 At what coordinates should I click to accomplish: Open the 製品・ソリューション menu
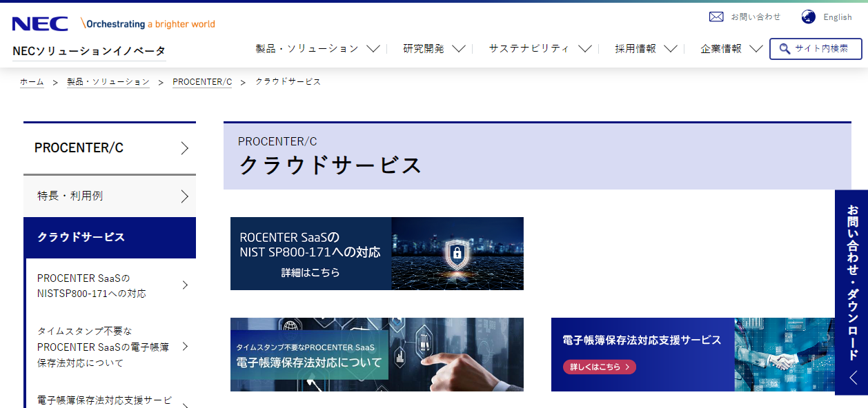pyautogui.click(x=307, y=48)
